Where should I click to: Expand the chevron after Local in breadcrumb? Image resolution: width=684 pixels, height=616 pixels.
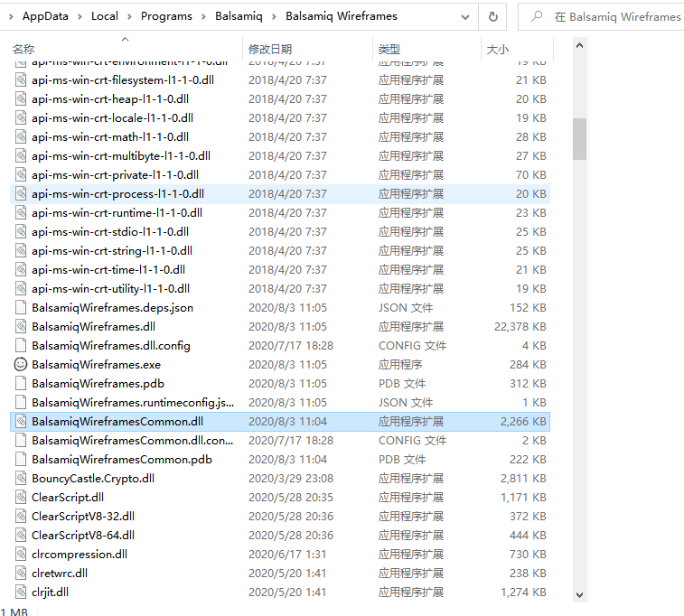[129, 16]
